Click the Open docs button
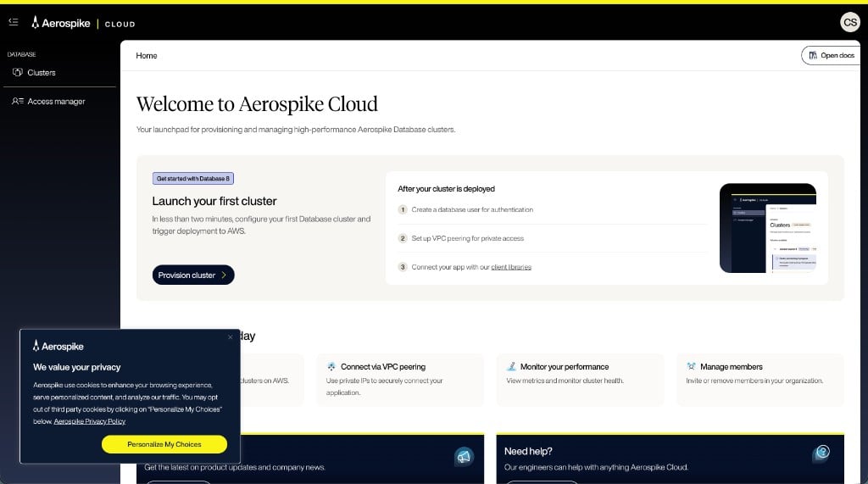Screen dimensions: 868x484 (832, 55)
